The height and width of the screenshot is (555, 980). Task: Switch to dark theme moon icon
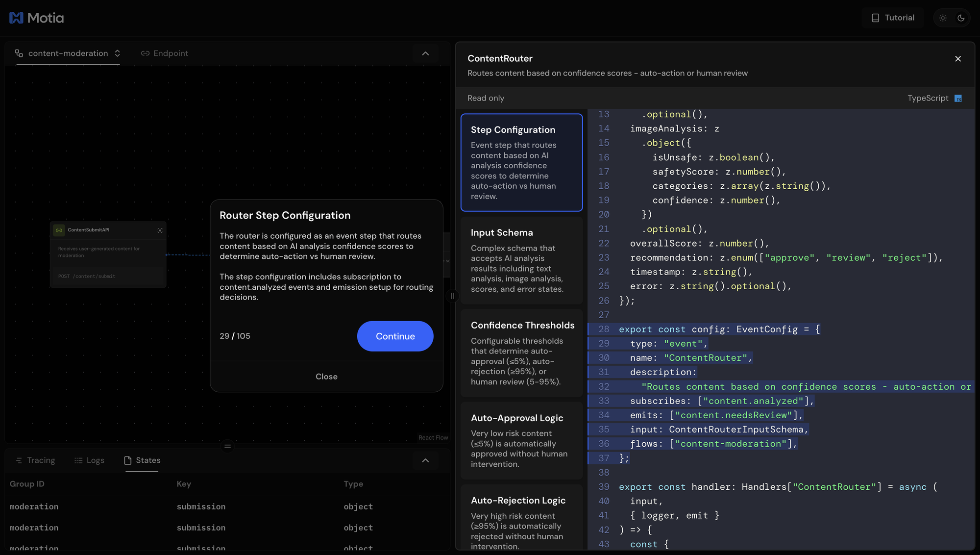pos(961,18)
